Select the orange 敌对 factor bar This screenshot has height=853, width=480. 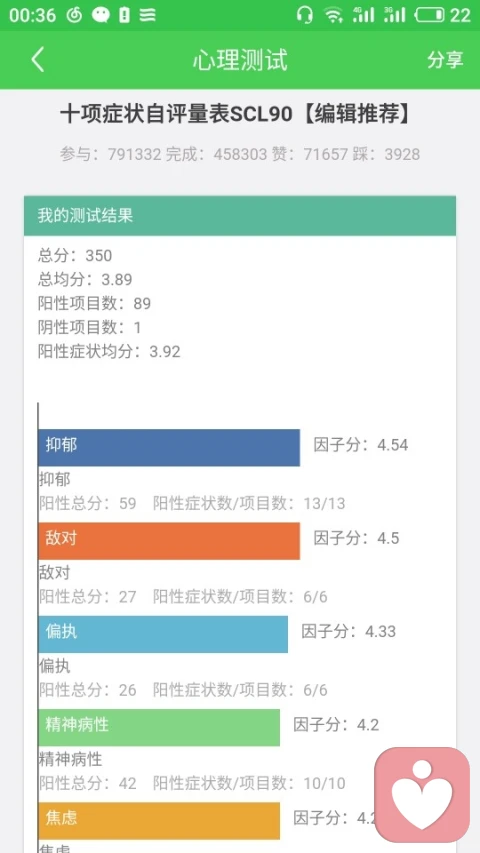pyautogui.click(x=169, y=541)
